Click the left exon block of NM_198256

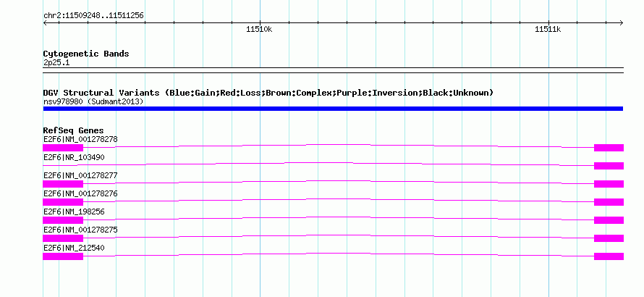coord(63,220)
